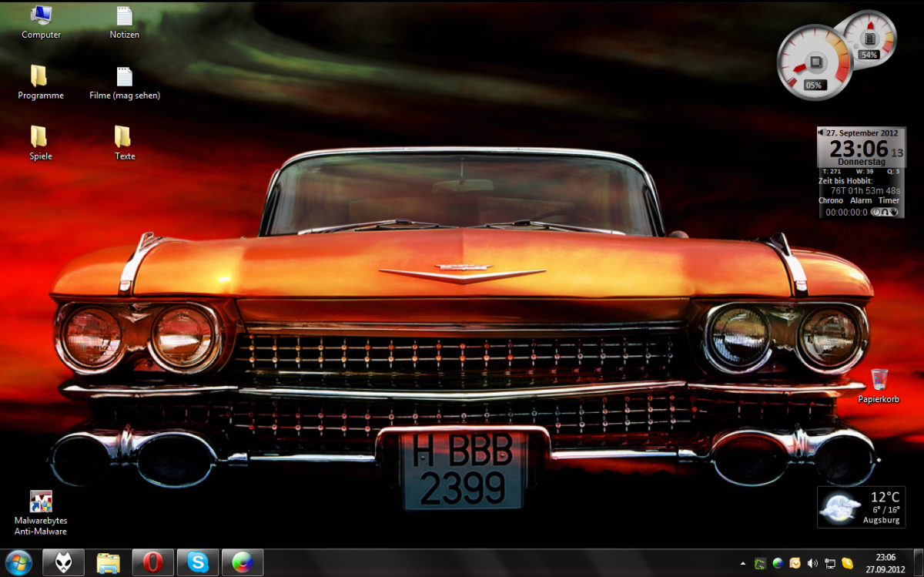
Task: Switch to Chrono mode in clock gadget
Action: click(830, 200)
